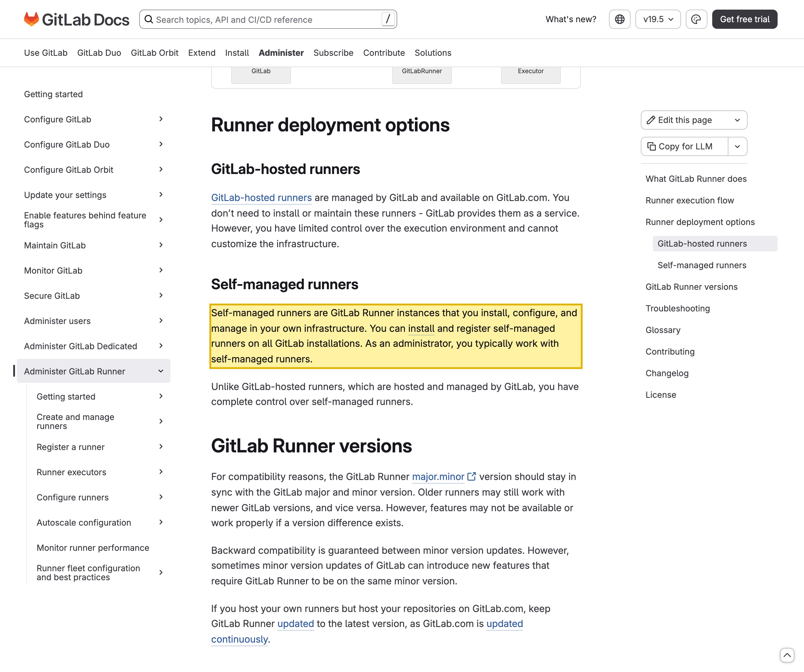Click the Get free trial button
The height and width of the screenshot is (672, 804).
tap(745, 19)
